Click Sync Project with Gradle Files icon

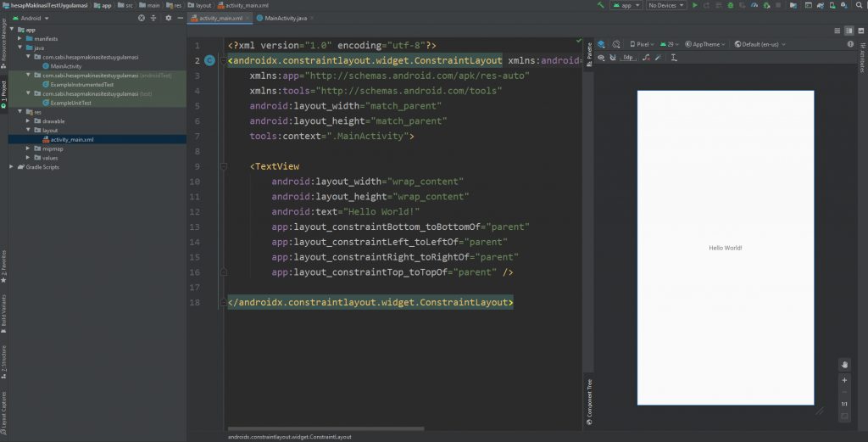(821, 5)
